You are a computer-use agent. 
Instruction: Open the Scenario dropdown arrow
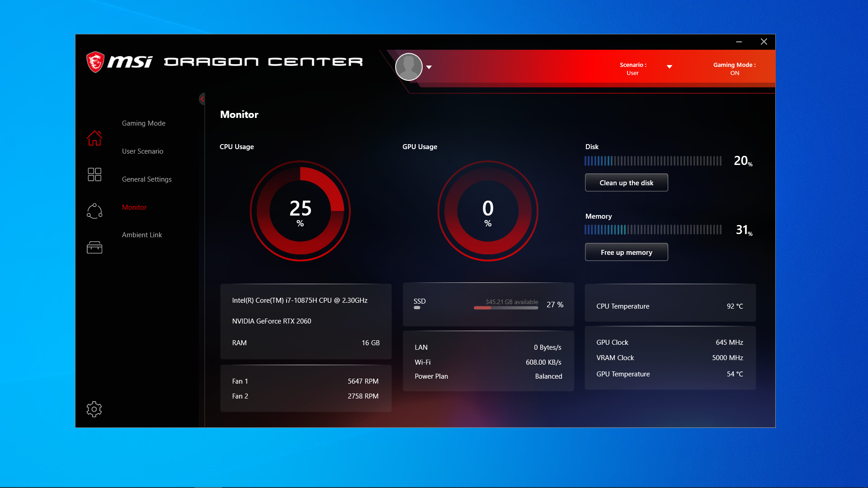pyautogui.click(x=670, y=67)
